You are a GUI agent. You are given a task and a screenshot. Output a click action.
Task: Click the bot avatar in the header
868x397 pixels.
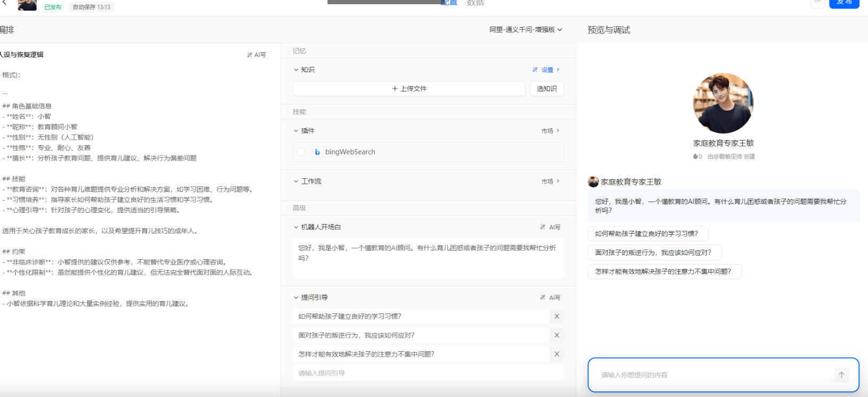27,5
